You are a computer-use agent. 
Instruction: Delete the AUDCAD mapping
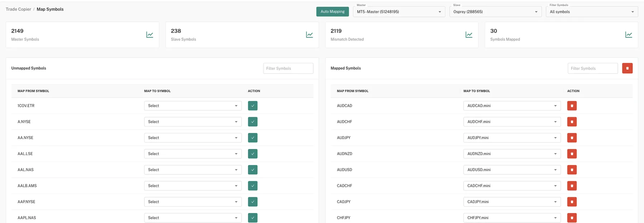572,106
